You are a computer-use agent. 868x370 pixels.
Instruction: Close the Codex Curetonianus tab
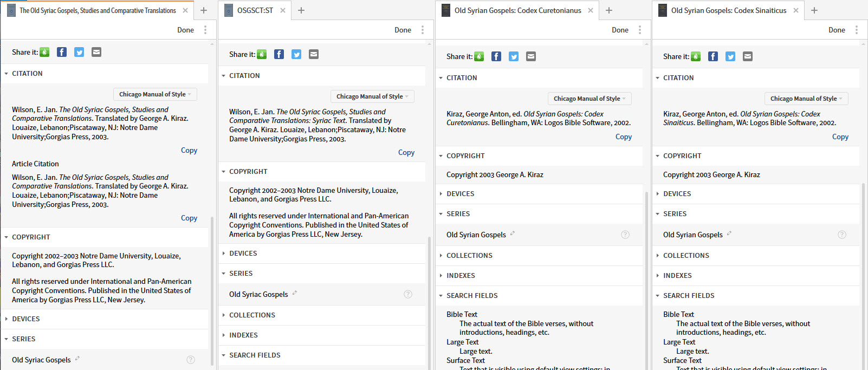[x=591, y=10]
